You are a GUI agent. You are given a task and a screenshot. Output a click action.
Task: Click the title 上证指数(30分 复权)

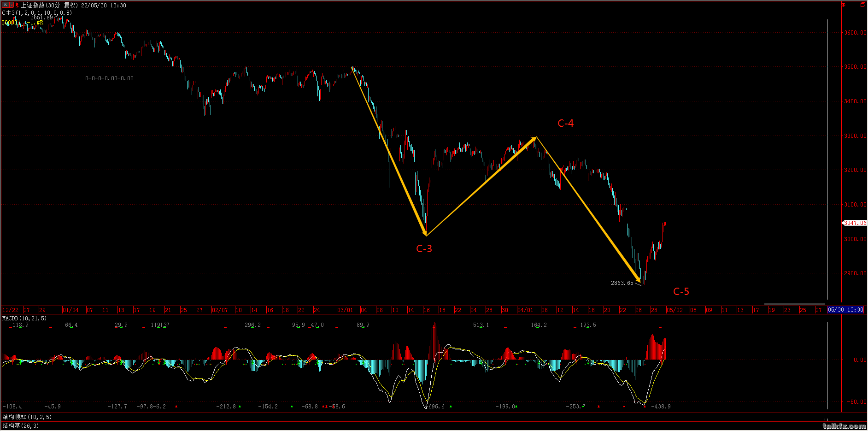(x=49, y=5)
